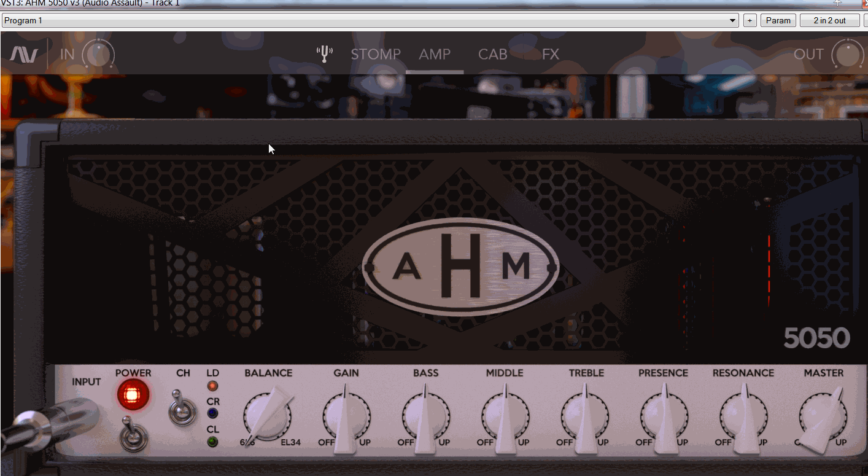This screenshot has height=476, width=868.
Task: Select the CR crunch channel LED
Action: [x=212, y=413]
